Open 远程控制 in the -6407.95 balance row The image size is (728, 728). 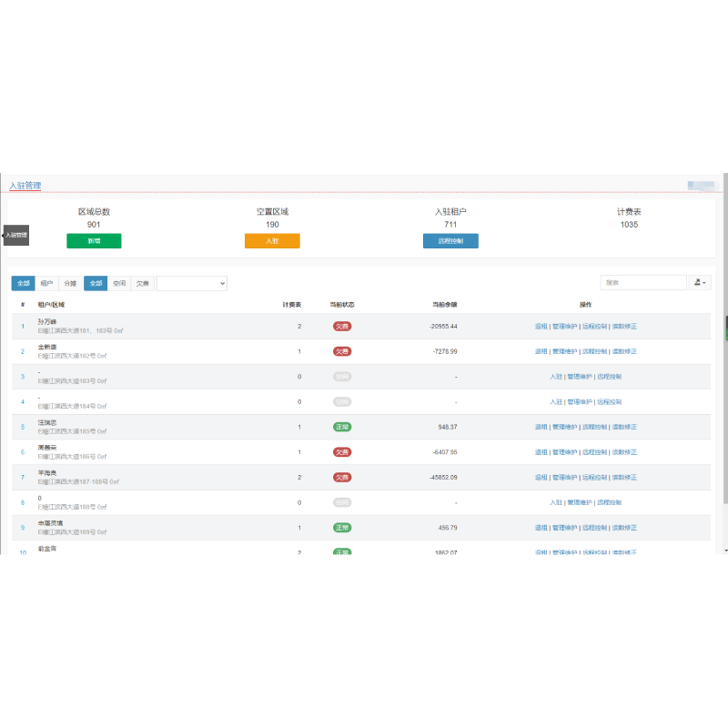(594, 452)
